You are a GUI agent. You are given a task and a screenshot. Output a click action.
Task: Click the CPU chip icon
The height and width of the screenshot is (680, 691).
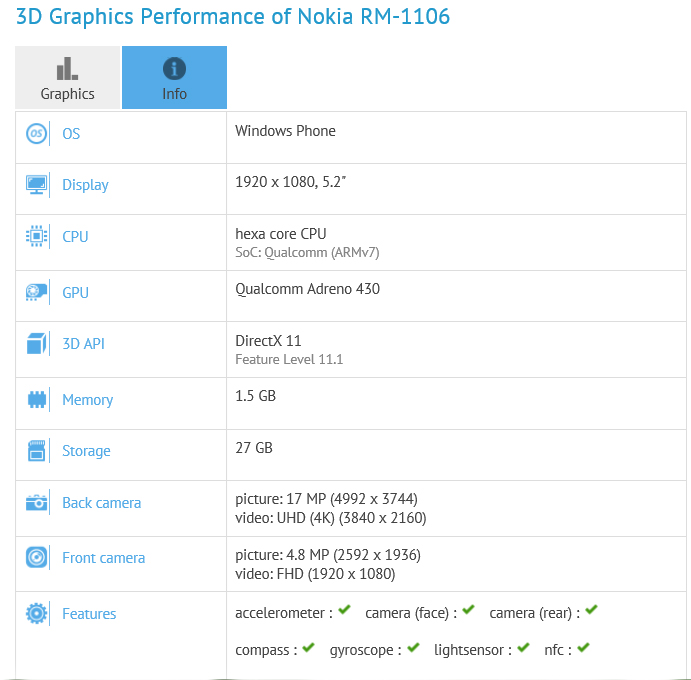coord(37,237)
